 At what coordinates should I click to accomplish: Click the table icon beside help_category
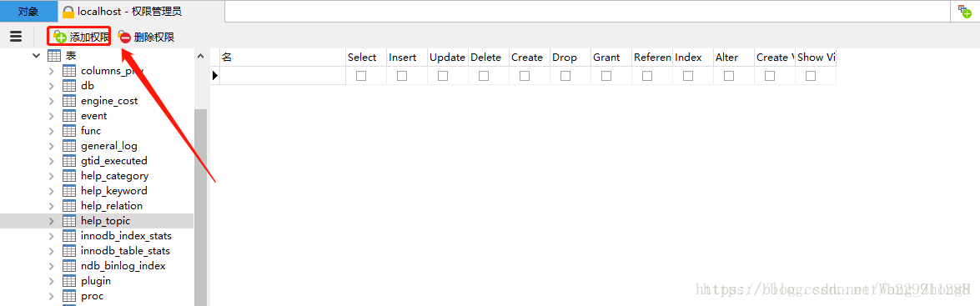coord(69,175)
